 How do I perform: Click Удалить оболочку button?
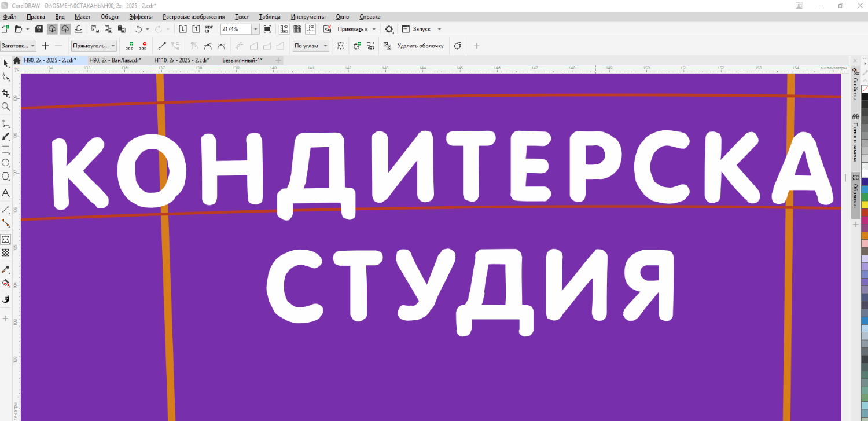420,46
